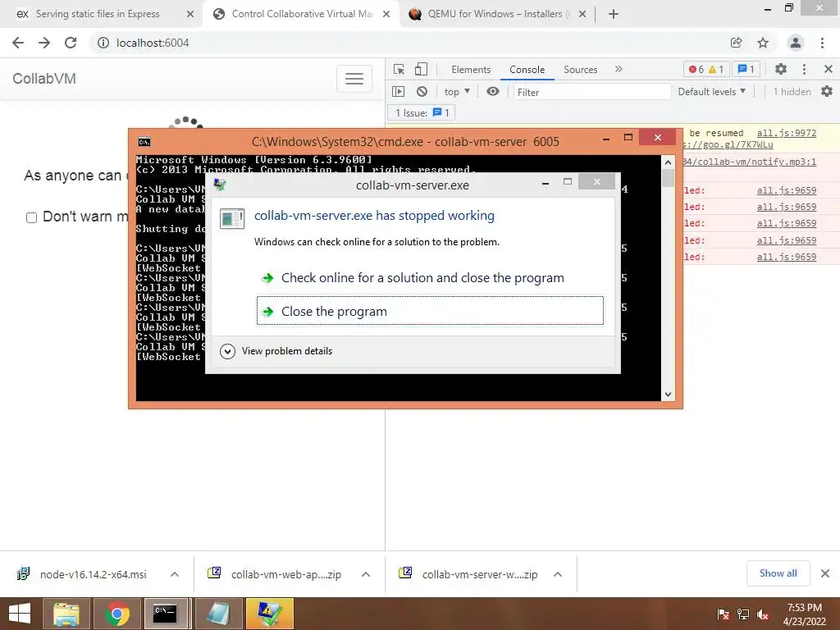The height and width of the screenshot is (630, 840).
Task: Open the Default levels dropdown
Action: pyautogui.click(x=711, y=92)
